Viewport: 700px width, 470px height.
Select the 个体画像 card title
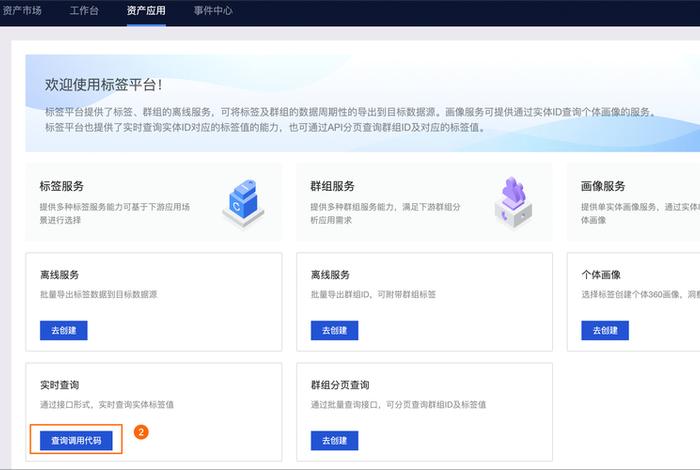point(601,275)
